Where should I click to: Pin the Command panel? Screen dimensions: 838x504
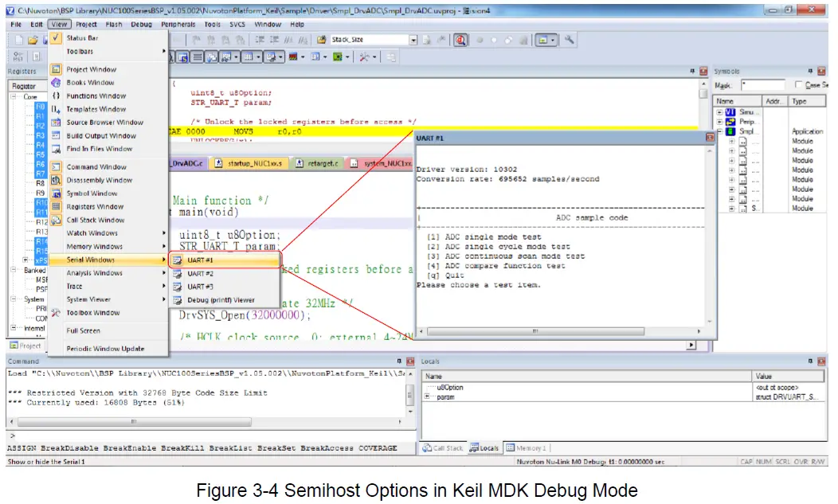tap(399, 361)
